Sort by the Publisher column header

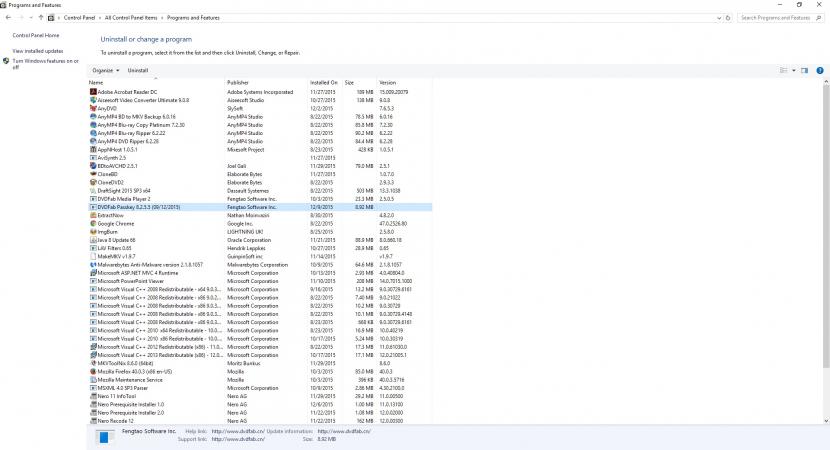[238, 82]
